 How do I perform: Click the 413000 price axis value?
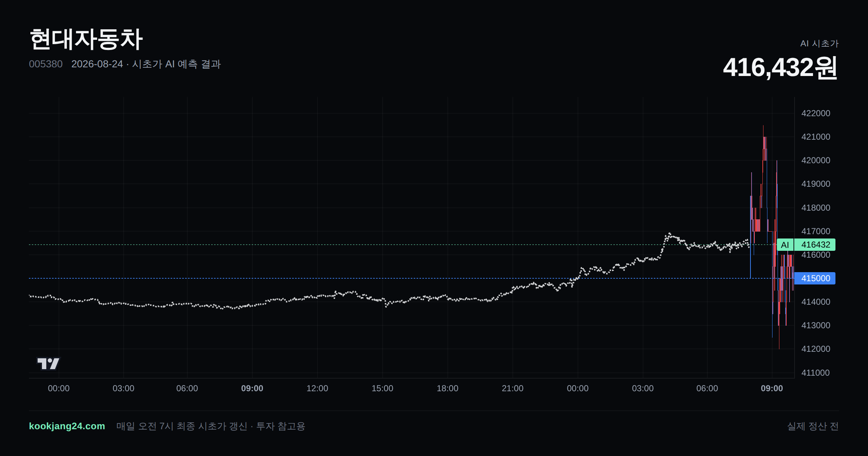point(816,325)
